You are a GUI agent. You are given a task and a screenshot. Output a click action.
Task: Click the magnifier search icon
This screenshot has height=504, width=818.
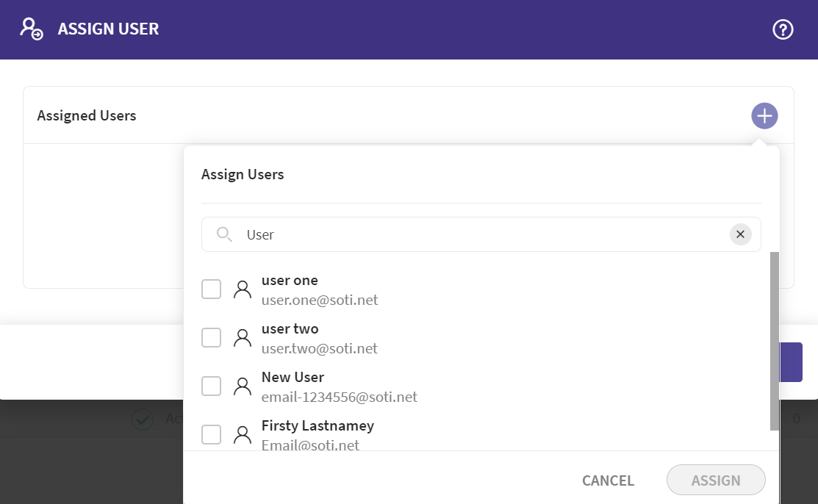[x=224, y=234]
